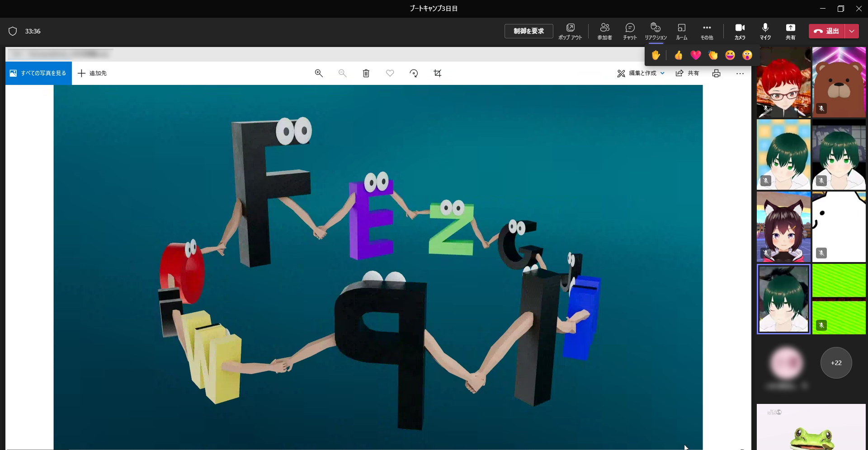Click the 退出 leave meeting button
The width and height of the screenshot is (868, 450).
click(x=826, y=31)
